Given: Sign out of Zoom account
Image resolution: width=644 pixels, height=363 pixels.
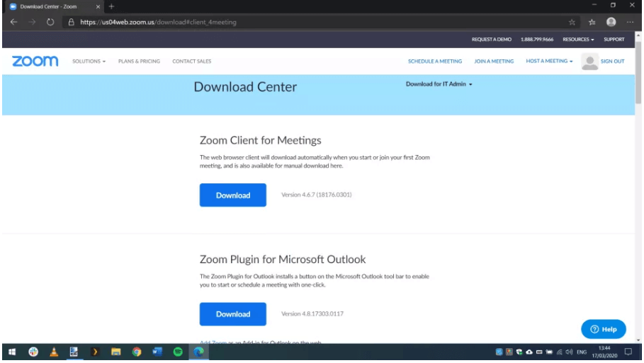Looking at the screenshot, I should (x=612, y=61).
